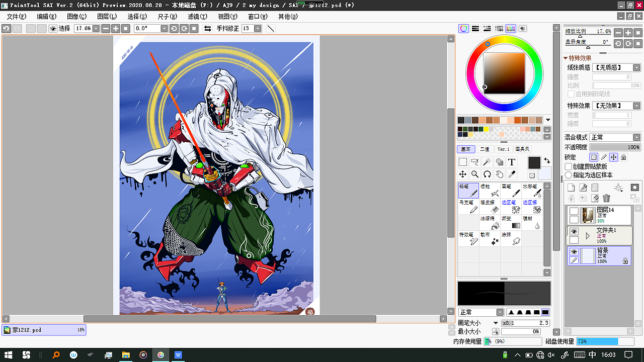Select the Airbrush (喷枪) tool

coord(490,191)
